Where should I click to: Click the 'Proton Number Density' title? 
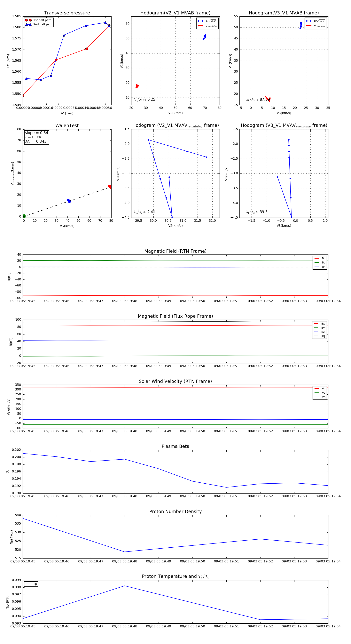175,511
